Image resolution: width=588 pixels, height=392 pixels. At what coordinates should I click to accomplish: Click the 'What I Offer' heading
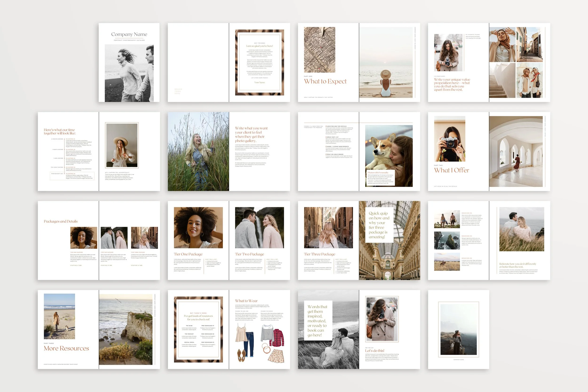451,170
